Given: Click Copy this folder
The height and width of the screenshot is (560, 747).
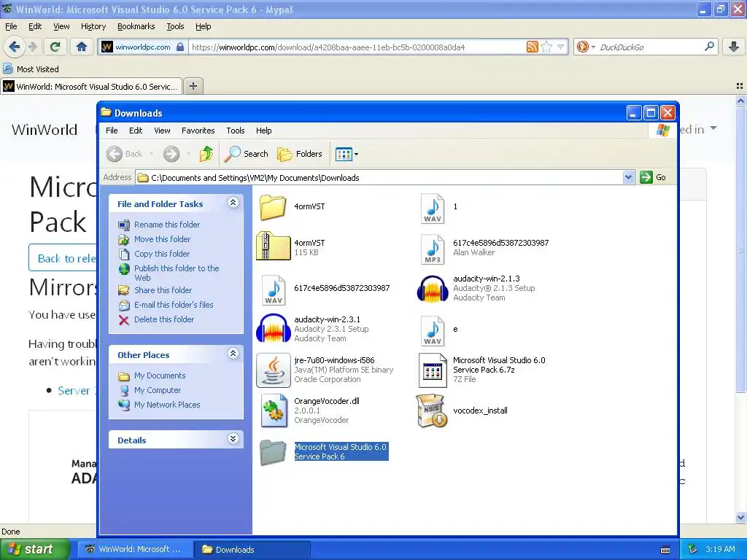Looking at the screenshot, I should tap(161, 254).
